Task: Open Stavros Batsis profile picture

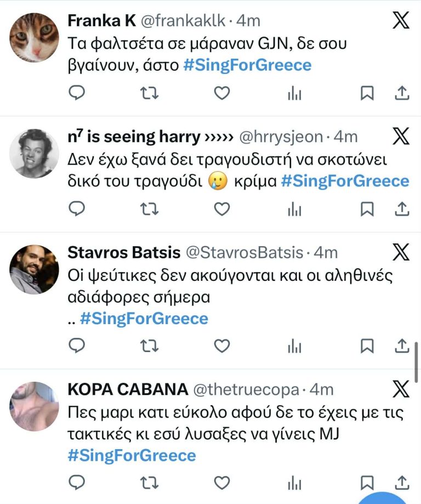Action: [34, 269]
